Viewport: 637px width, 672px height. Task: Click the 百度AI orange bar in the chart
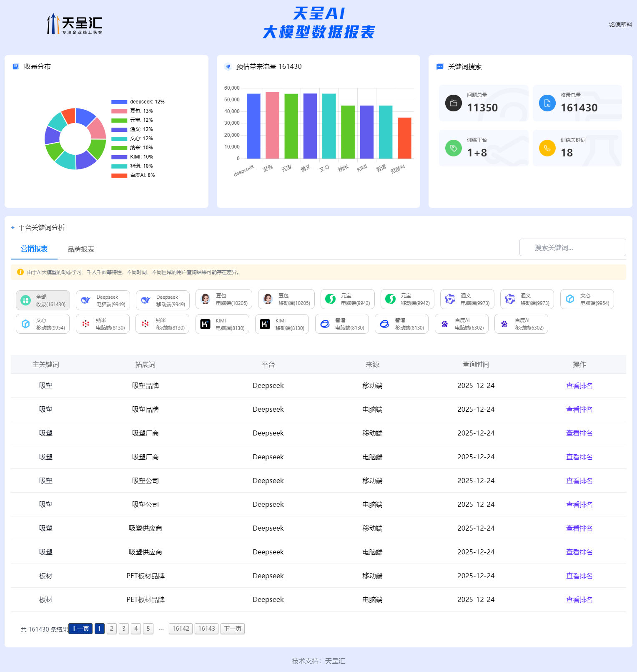(404, 138)
